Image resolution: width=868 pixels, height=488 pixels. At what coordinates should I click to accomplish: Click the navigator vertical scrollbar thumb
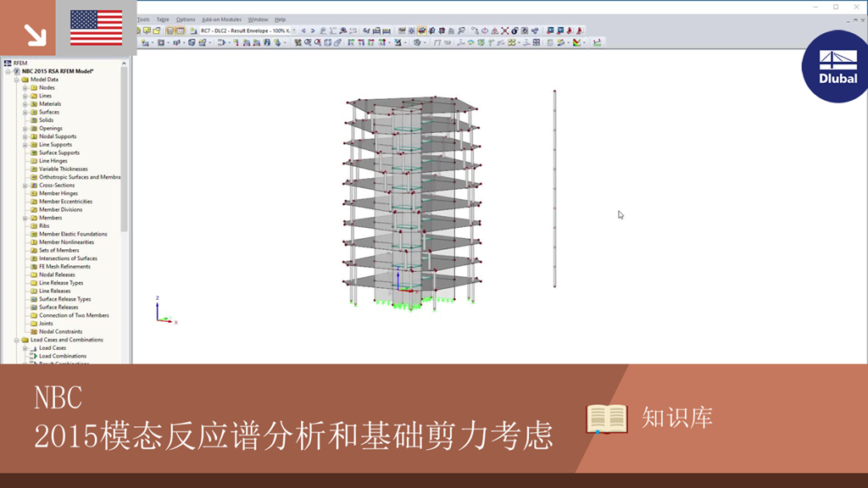[124, 149]
